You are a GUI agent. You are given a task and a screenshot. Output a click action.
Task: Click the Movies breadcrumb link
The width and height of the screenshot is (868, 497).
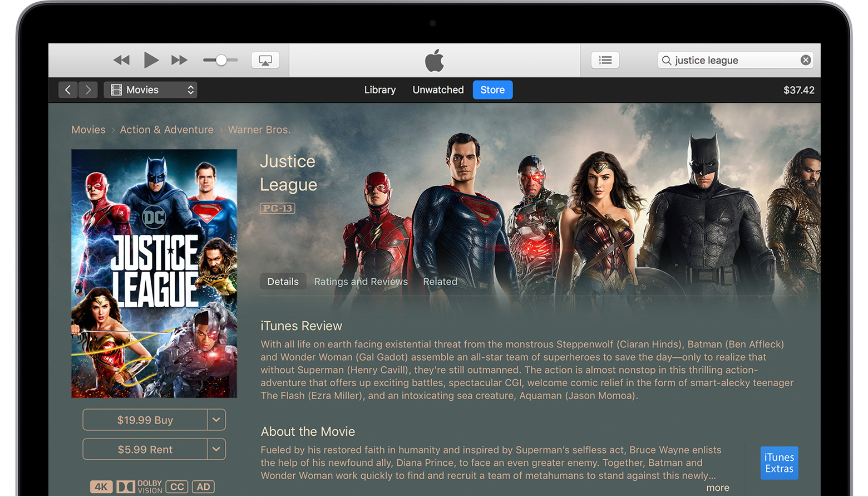click(88, 130)
